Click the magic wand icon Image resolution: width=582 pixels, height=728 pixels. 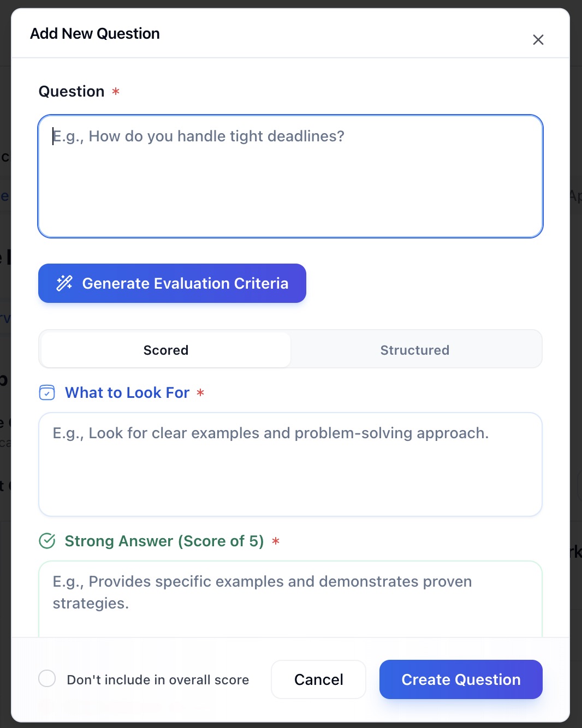(x=64, y=283)
